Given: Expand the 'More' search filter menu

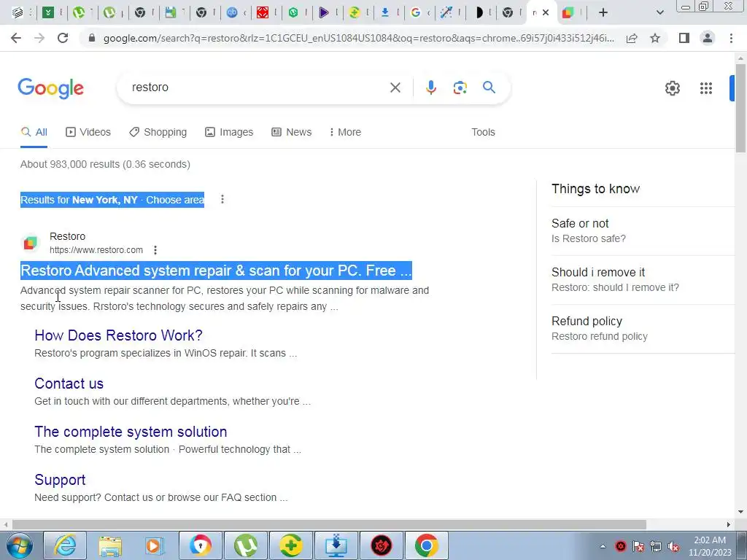Looking at the screenshot, I should (345, 132).
